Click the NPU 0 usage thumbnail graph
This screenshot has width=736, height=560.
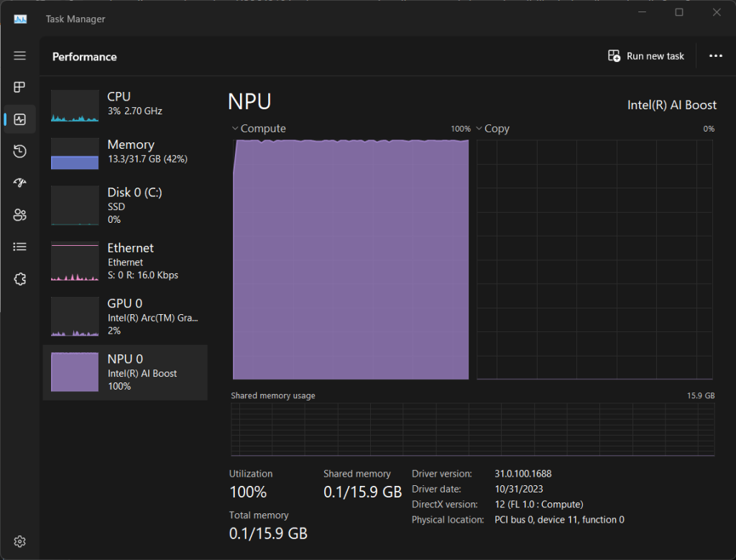[x=75, y=372]
